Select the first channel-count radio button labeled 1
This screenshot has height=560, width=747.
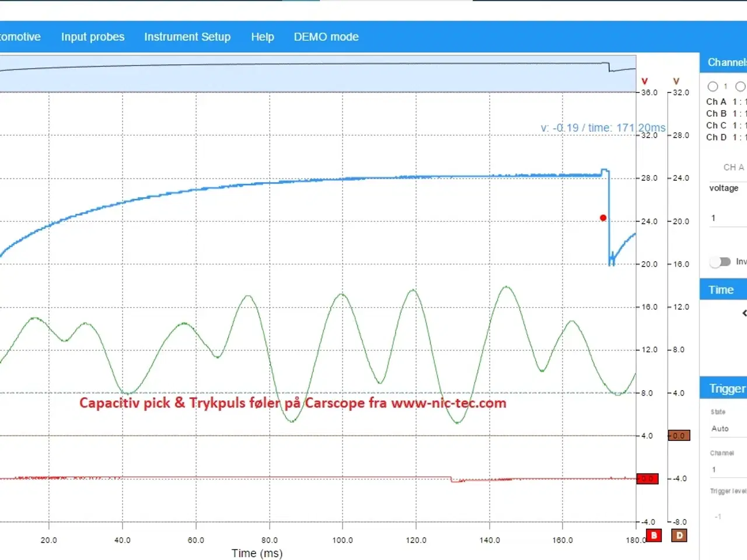coord(713,86)
